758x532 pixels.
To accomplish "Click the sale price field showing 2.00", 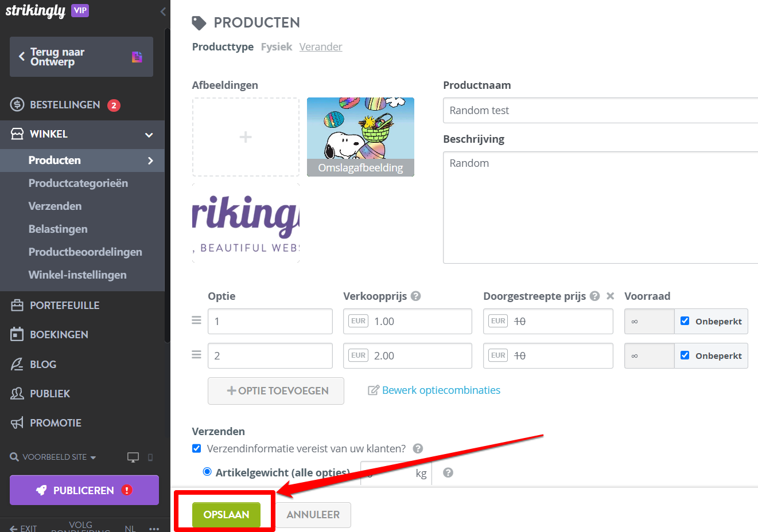I will click(x=407, y=356).
